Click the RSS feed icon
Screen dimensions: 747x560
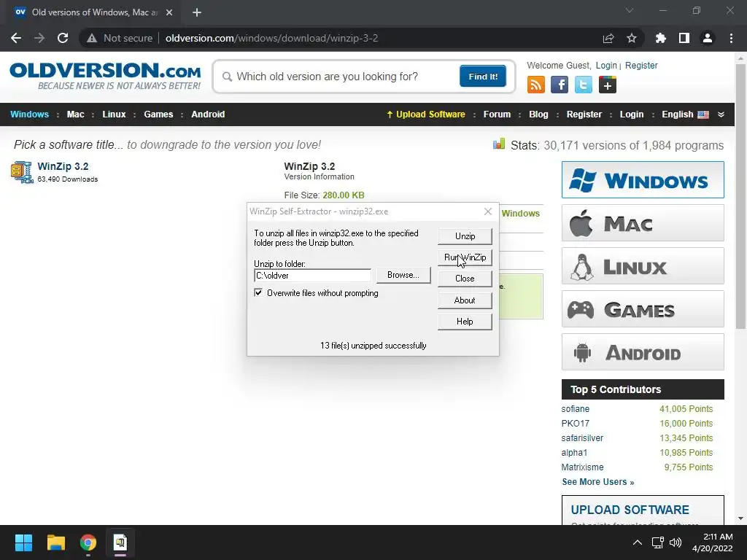536,85
